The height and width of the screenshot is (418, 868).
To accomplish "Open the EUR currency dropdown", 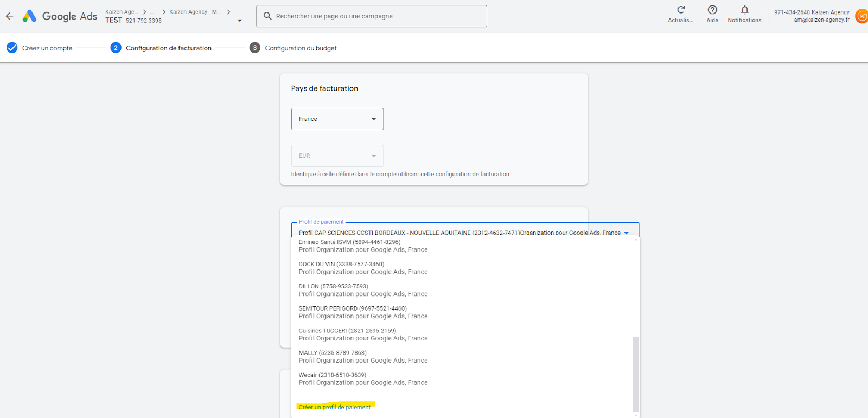I will click(x=337, y=156).
